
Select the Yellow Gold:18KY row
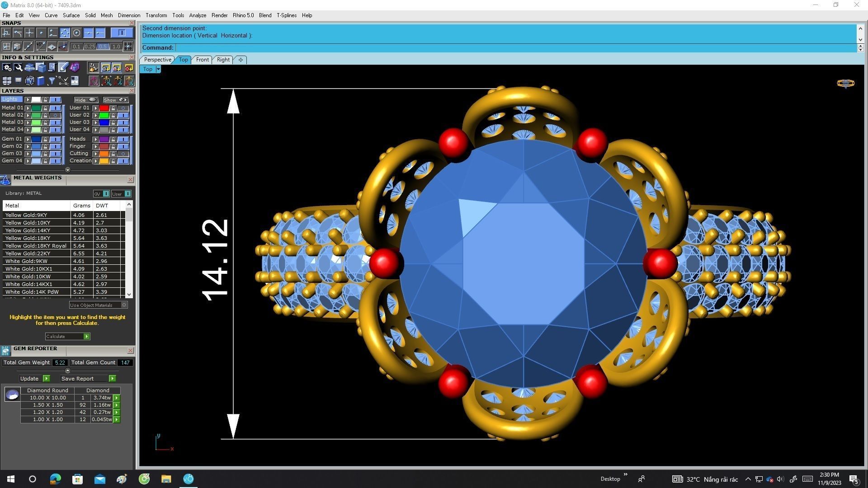[x=28, y=238]
